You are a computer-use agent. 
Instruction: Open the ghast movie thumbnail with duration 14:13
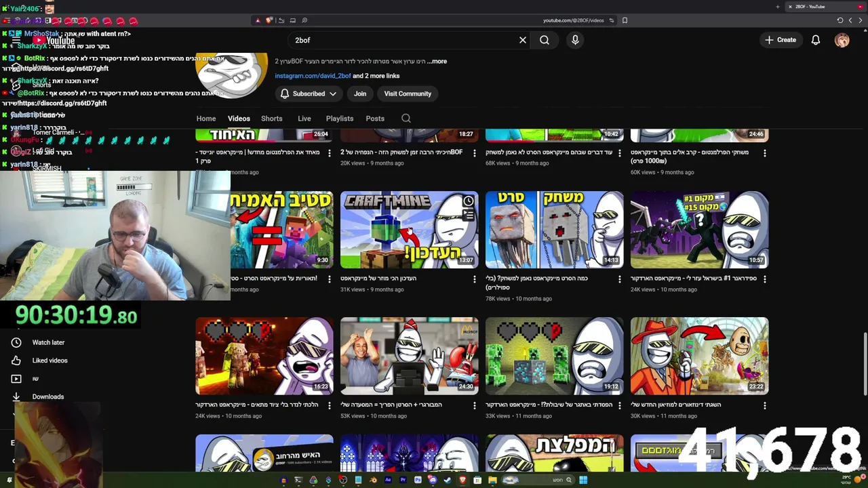pyautogui.click(x=554, y=230)
